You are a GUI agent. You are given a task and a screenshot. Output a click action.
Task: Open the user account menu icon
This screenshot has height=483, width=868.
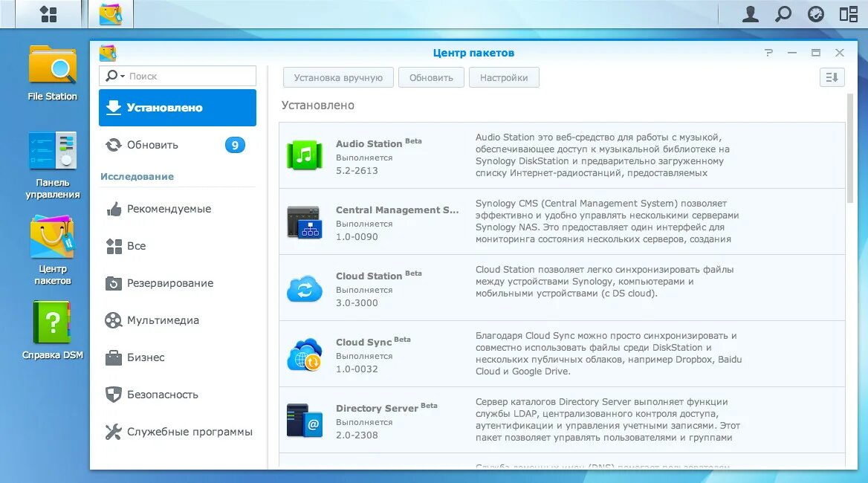(x=750, y=14)
